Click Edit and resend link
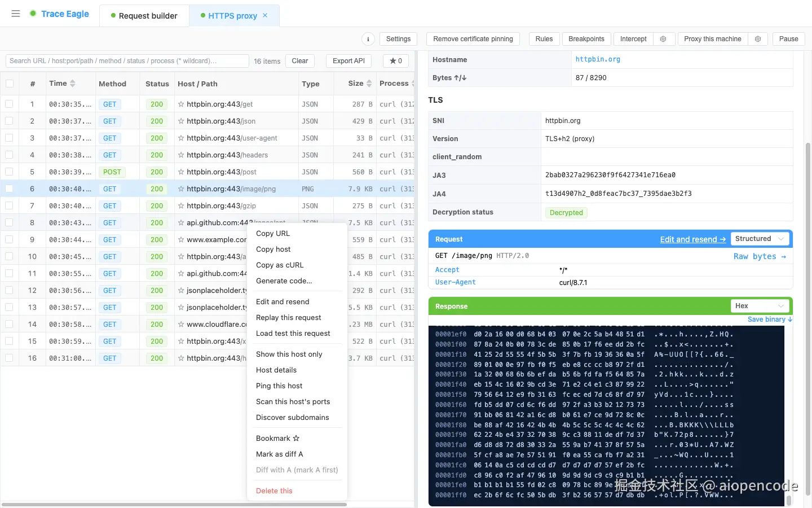The width and height of the screenshot is (812, 508). [693, 239]
